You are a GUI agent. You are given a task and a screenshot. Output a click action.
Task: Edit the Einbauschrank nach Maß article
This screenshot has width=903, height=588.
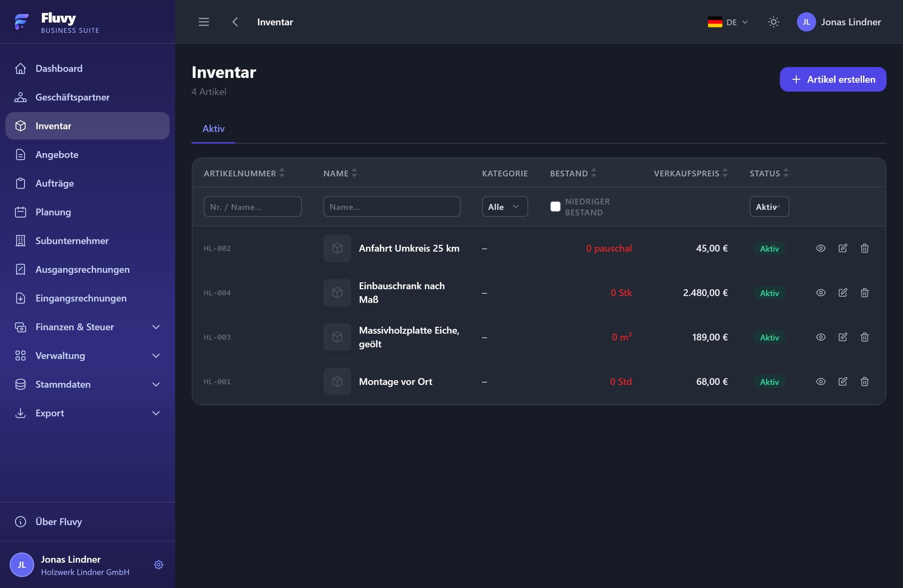pos(842,292)
